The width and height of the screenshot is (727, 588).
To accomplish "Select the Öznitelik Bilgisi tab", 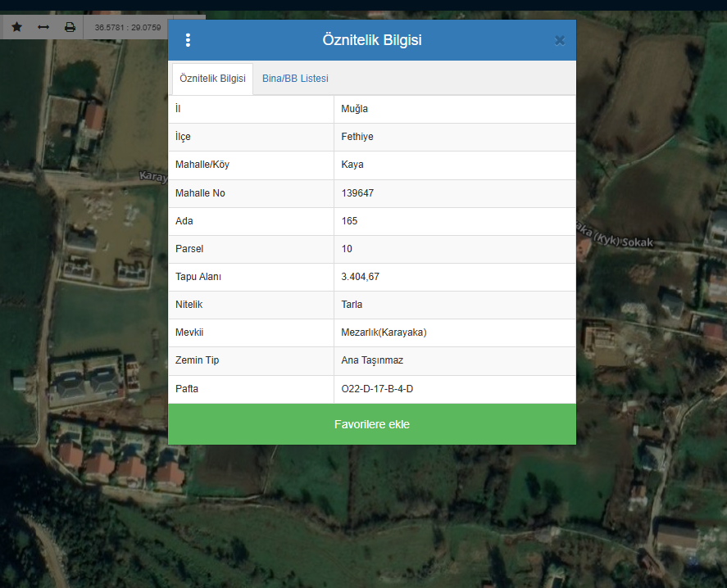I will (x=212, y=79).
